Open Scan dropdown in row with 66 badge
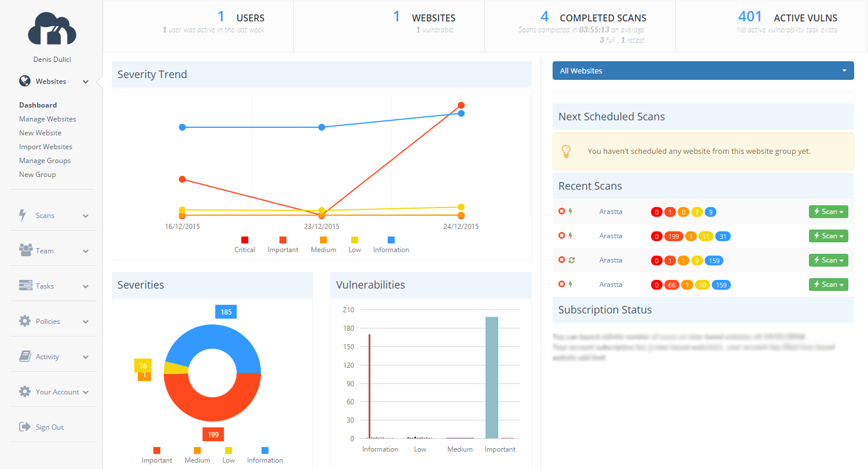The image size is (868, 469). tap(828, 285)
